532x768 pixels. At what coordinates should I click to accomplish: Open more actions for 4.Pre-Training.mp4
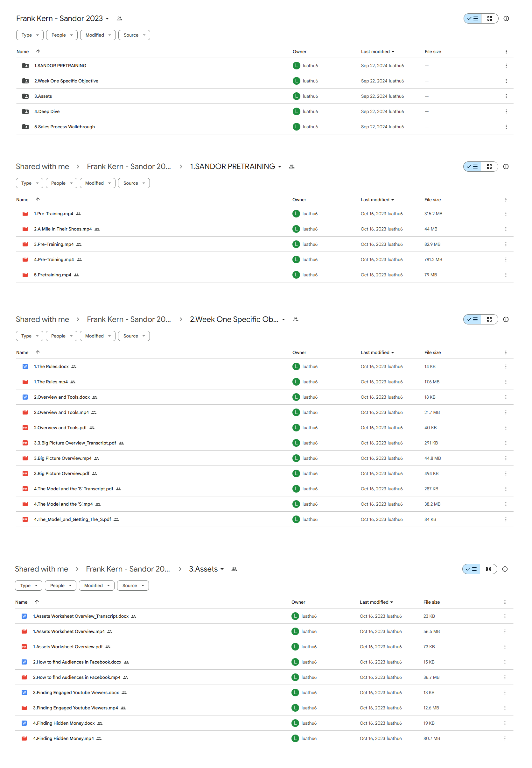coord(506,260)
